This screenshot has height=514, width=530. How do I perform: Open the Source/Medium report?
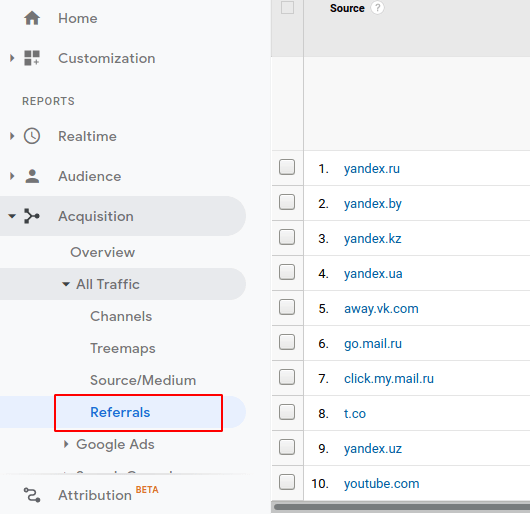coord(143,380)
